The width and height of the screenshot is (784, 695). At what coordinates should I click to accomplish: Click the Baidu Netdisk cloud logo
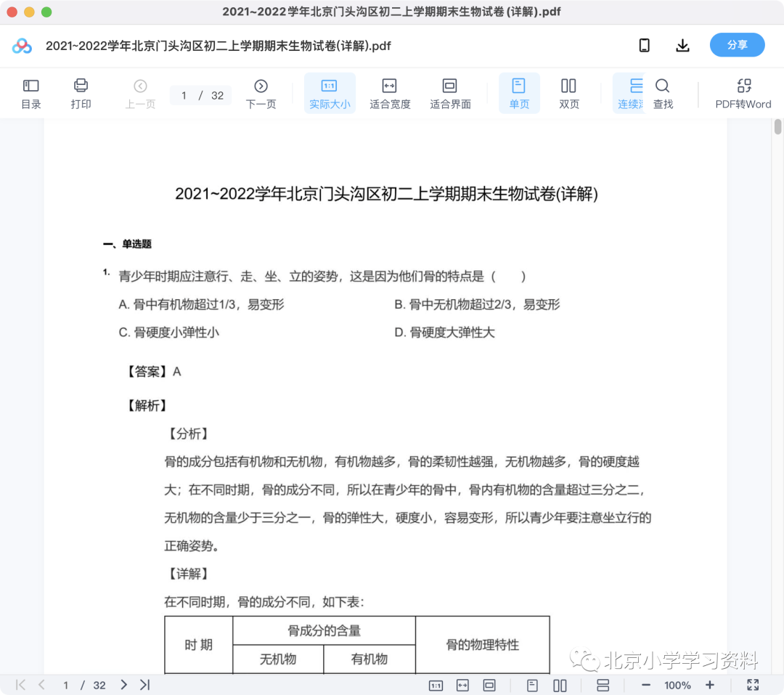22,46
